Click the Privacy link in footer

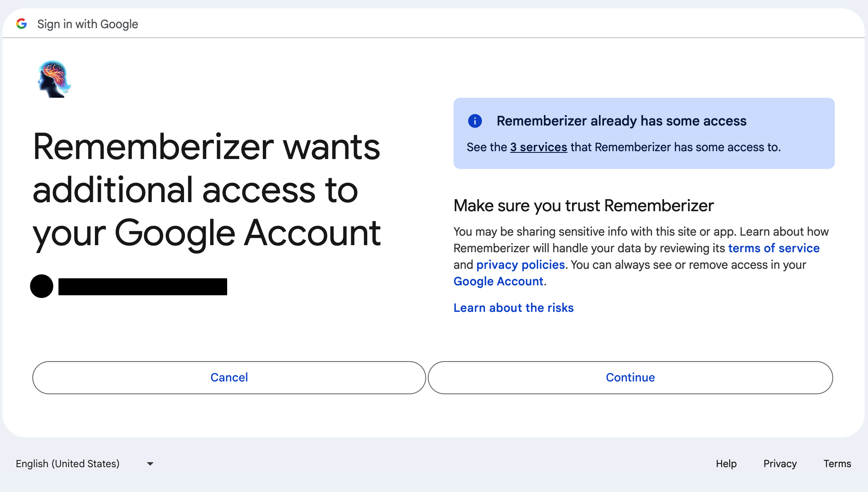coord(780,463)
